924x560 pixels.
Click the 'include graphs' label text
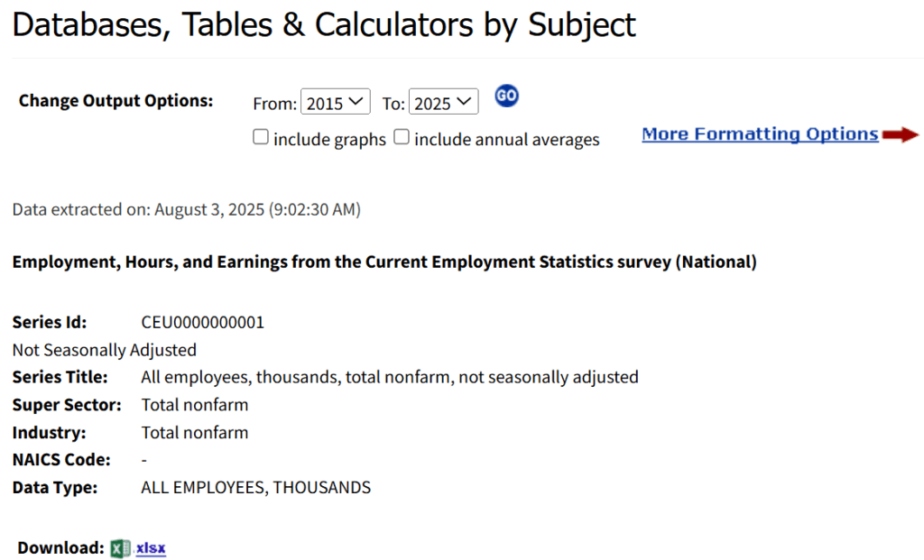(x=329, y=140)
